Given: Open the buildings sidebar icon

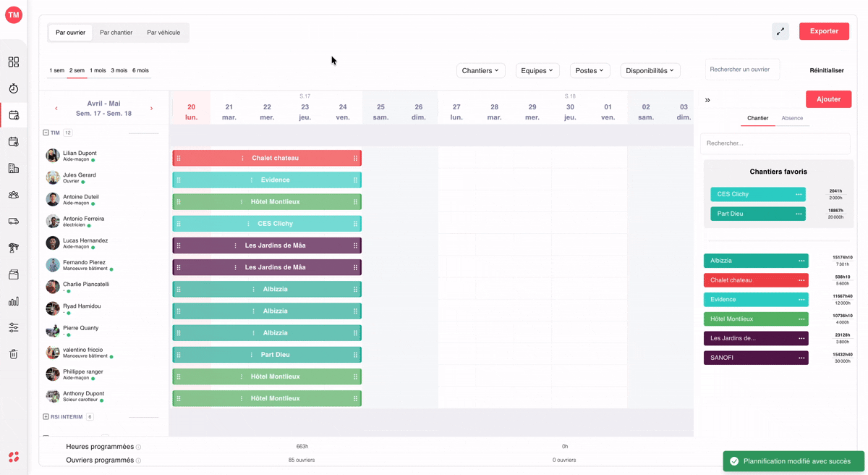Looking at the screenshot, I should point(14,168).
